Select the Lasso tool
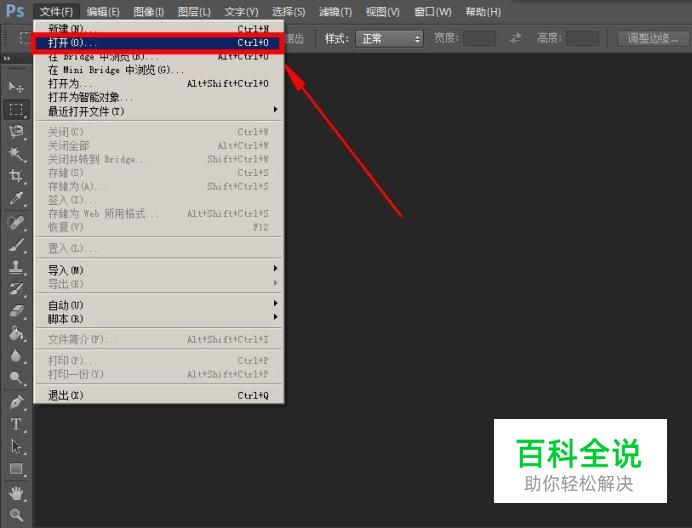Screen dimensions: 692x528 [x=16, y=132]
